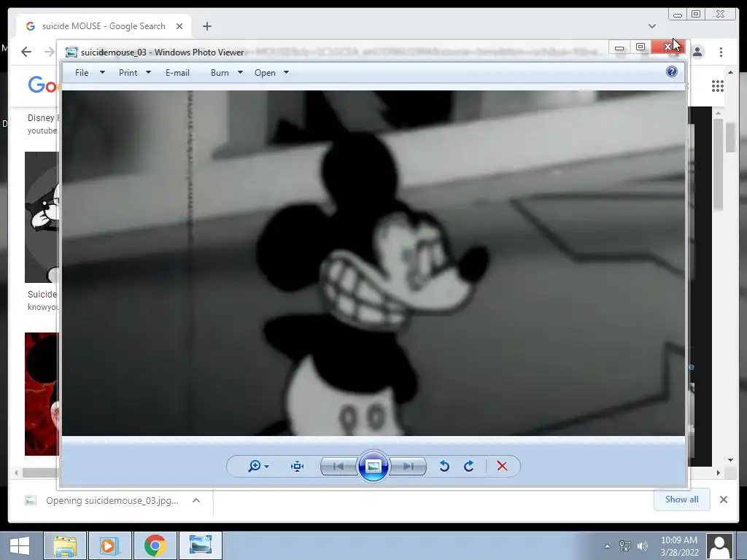Open Photo Viewer help icon
747x560 pixels.
[672, 72]
